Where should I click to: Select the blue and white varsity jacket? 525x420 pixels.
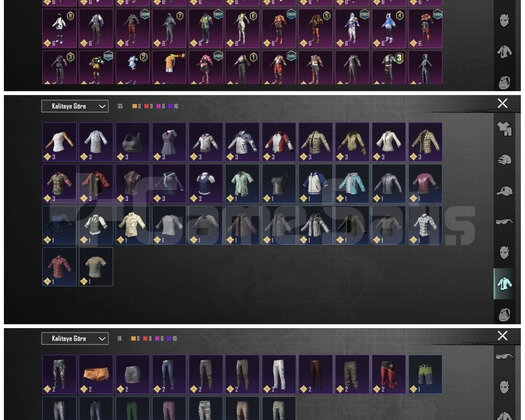coord(315,184)
